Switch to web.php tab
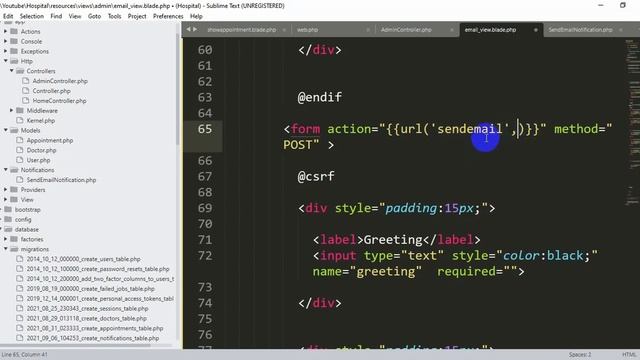The width and height of the screenshot is (640, 360). 307,30
